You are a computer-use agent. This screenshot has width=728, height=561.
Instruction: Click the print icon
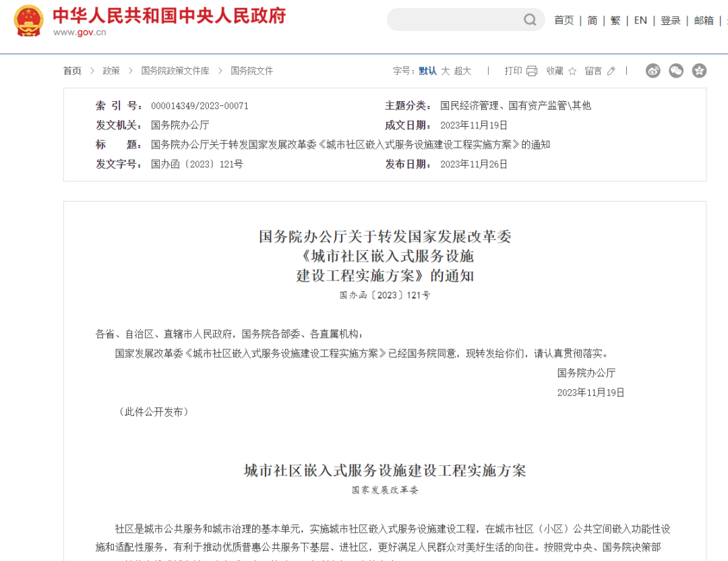coord(530,70)
